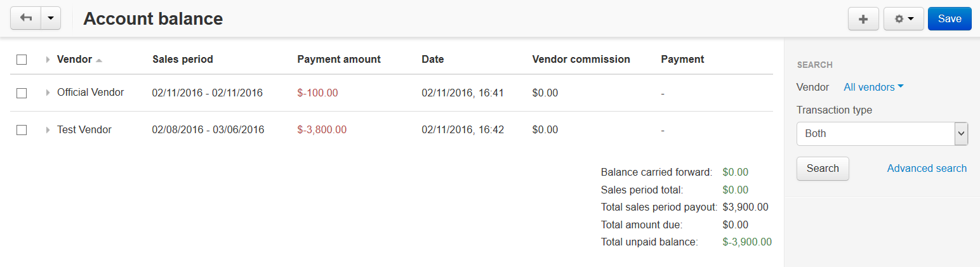This screenshot has height=267, width=980.
Task: Open the dropdown next to back arrow
Action: click(x=51, y=18)
